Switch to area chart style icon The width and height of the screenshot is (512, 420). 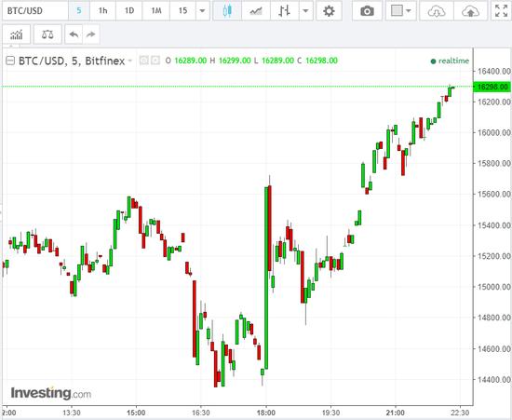[x=256, y=11]
